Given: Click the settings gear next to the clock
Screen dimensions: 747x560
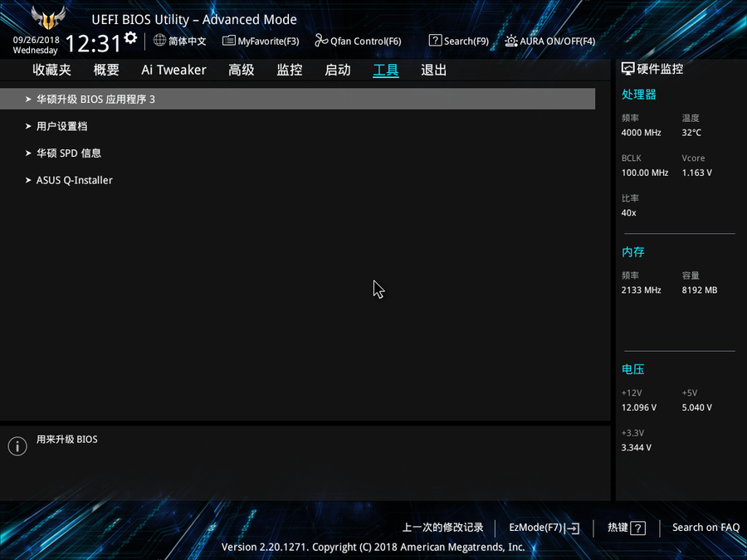Looking at the screenshot, I should point(130,38).
